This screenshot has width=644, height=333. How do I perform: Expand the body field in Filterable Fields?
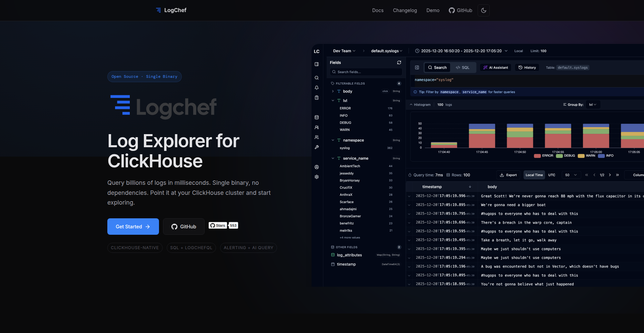point(333,91)
